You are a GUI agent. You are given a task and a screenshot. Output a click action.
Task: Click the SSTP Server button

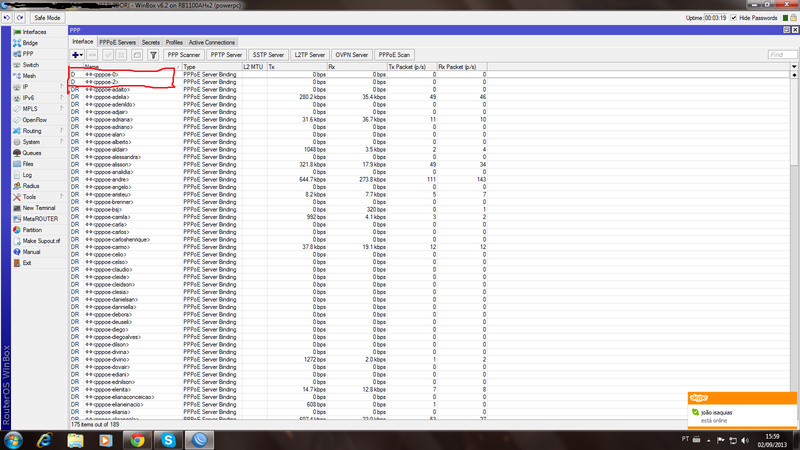coord(268,55)
